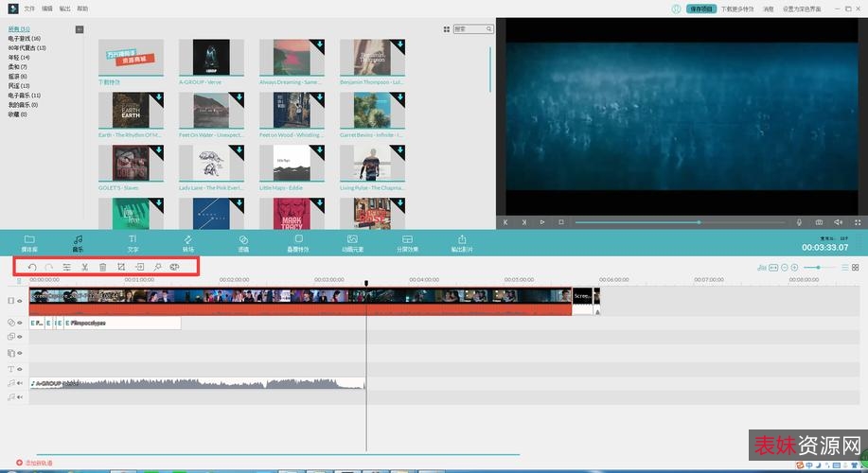Play the preview video
868x473 pixels.
coord(542,222)
